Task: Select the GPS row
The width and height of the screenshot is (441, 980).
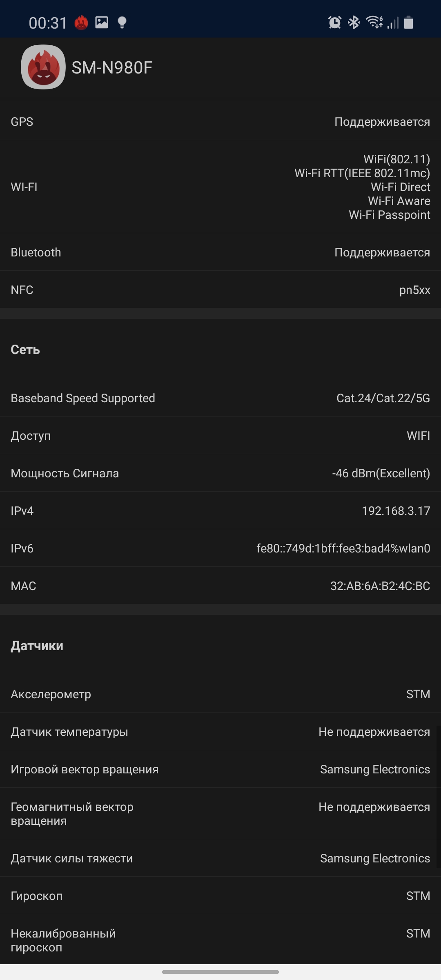Action: [x=220, y=122]
